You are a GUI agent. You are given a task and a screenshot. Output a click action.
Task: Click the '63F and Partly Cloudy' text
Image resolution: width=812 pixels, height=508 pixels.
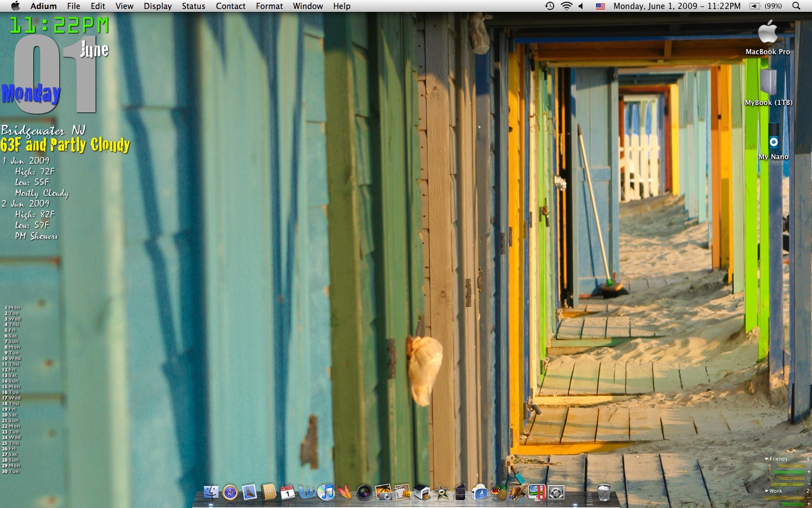[65, 145]
